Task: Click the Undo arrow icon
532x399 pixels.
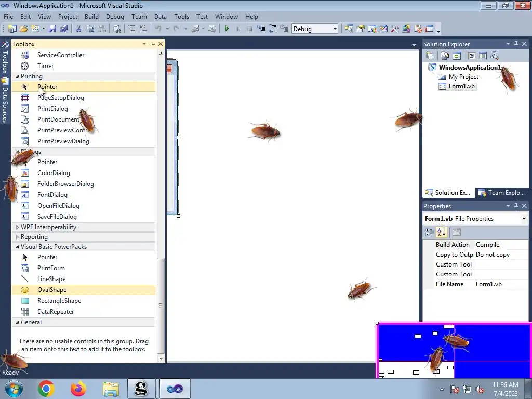Action: pyautogui.click(x=158, y=29)
